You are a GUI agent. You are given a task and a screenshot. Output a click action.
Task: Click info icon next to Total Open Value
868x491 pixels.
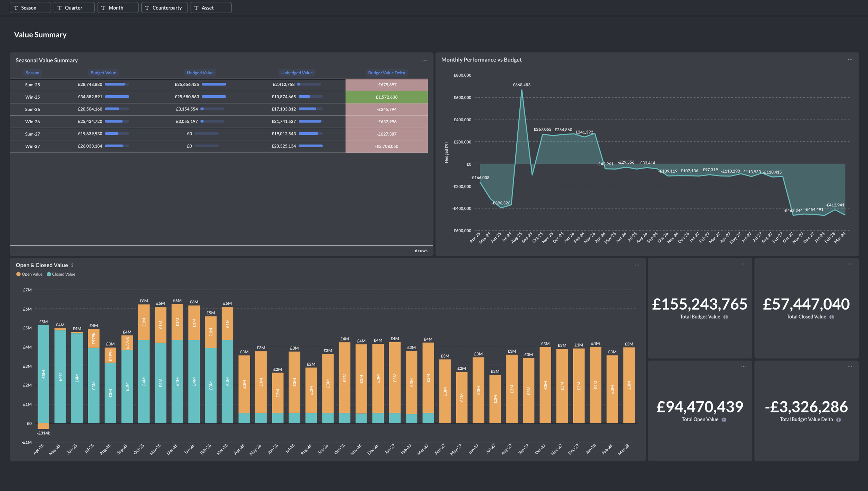click(x=724, y=420)
